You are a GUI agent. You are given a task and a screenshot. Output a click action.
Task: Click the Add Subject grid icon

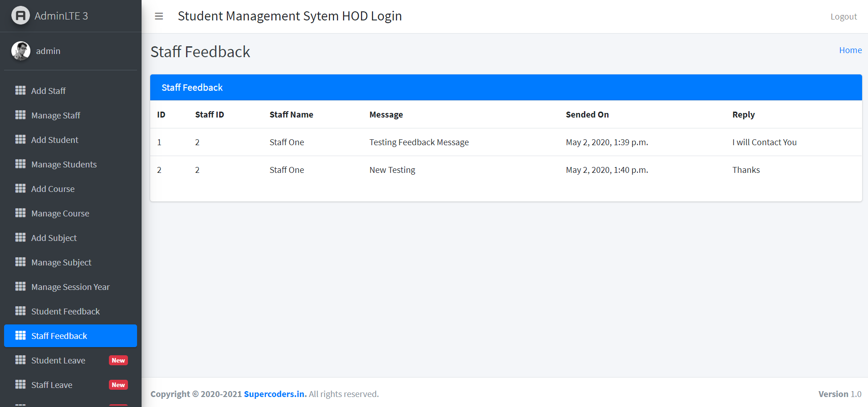coord(20,237)
